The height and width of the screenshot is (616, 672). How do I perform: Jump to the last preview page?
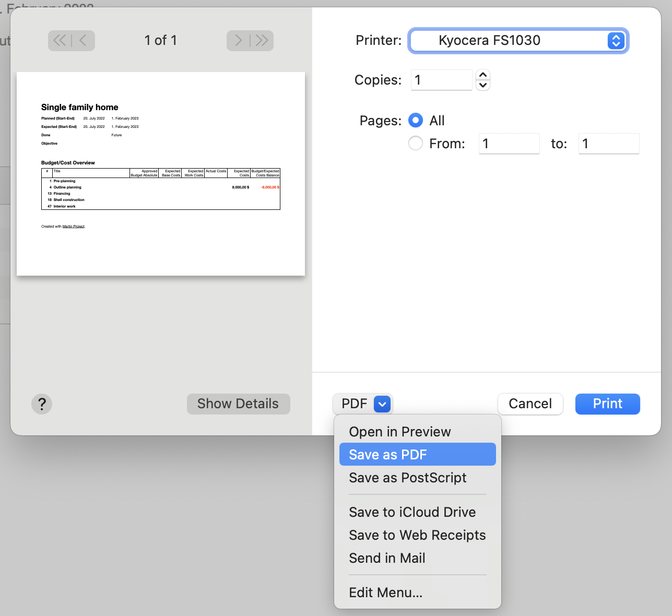(x=262, y=41)
